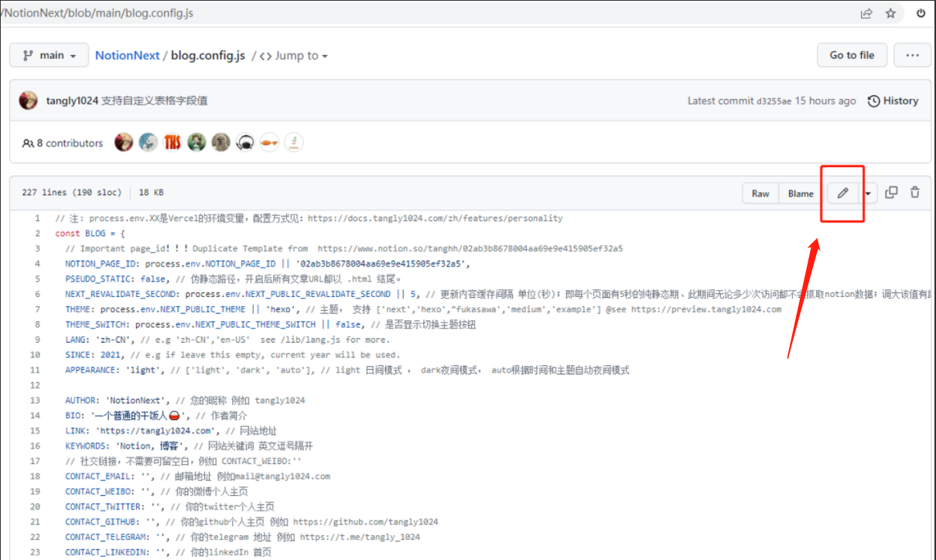This screenshot has width=936, height=560.
Task: Click the BIO code line
Action: tap(156, 415)
